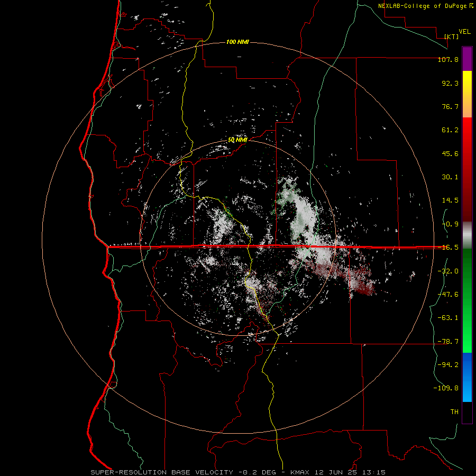This screenshot has height=476, width=476.
Task: Click the [KT] units label
Action: point(452,36)
